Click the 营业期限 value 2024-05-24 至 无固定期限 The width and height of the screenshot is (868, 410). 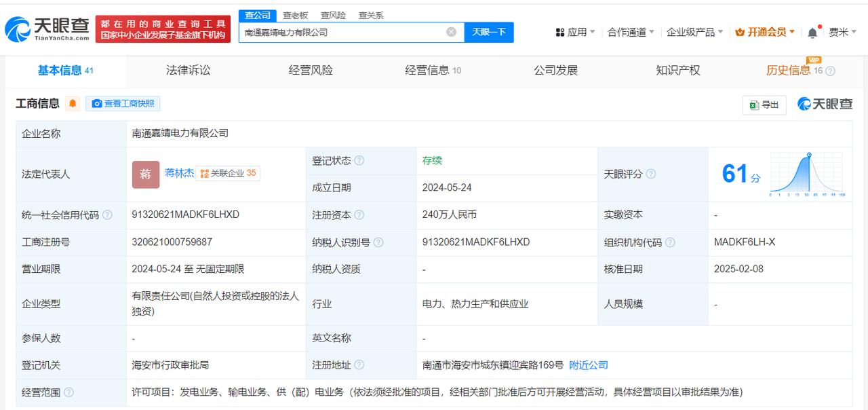pyautogui.click(x=188, y=269)
